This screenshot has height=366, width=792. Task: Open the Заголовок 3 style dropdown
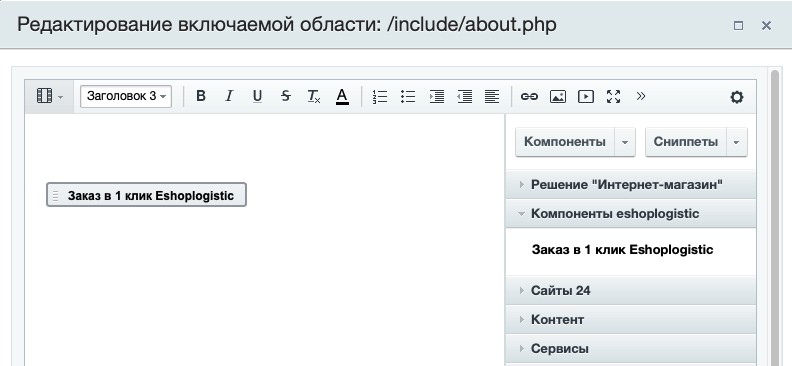pos(126,96)
